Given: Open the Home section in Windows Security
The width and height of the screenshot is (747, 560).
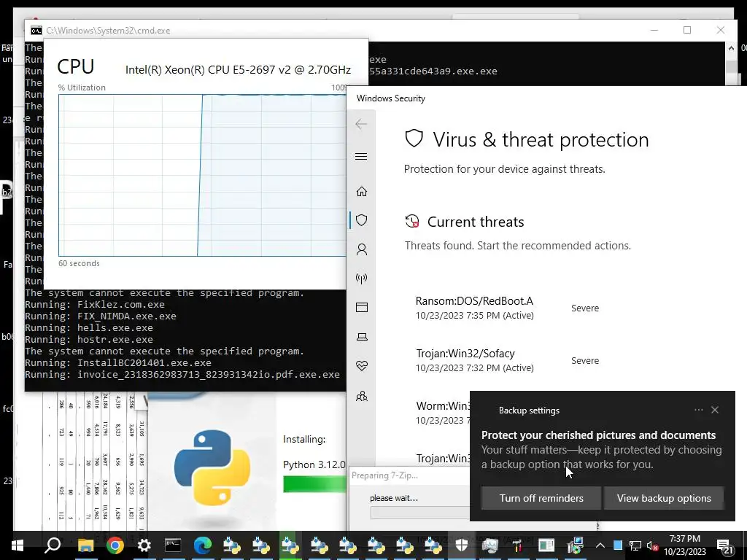Looking at the screenshot, I should pyautogui.click(x=362, y=192).
